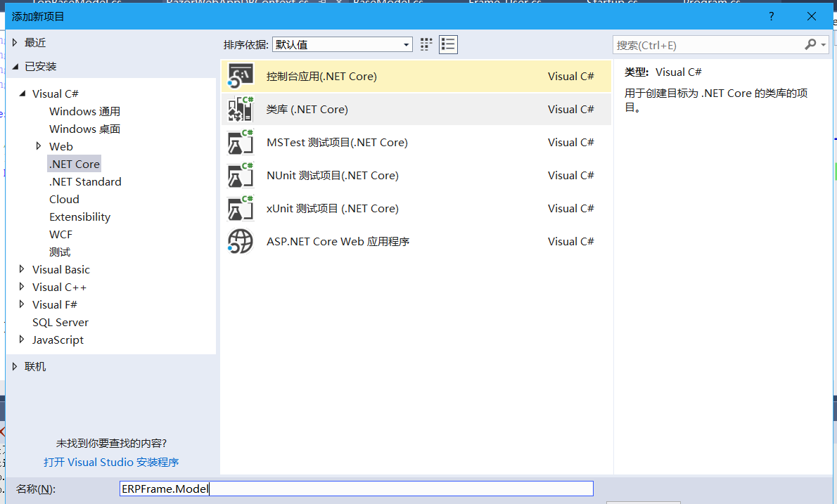
Task: Open the sort by 默认值 dropdown
Action: pyautogui.click(x=343, y=45)
